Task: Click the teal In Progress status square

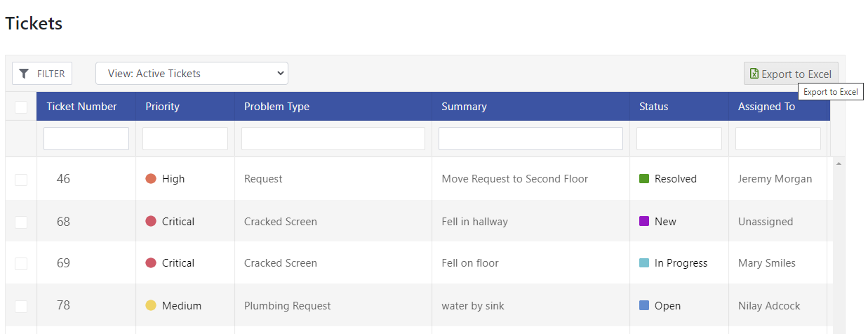Action: 644,263
